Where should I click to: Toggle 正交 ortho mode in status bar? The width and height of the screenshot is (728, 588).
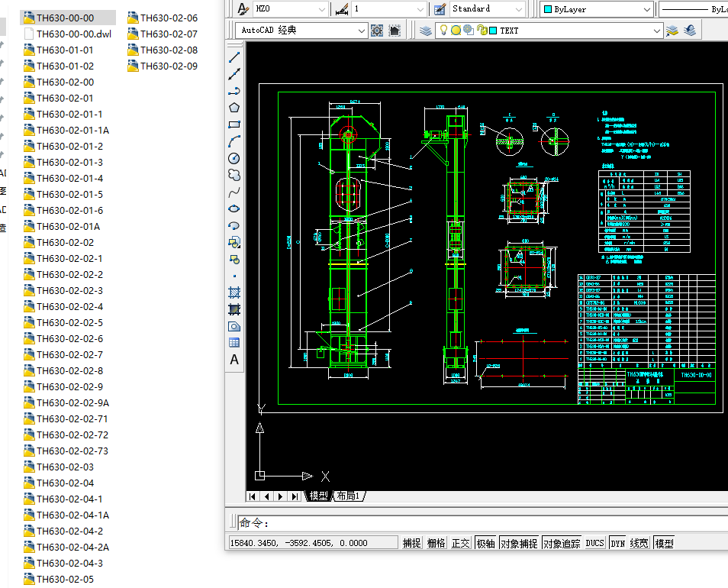point(461,543)
